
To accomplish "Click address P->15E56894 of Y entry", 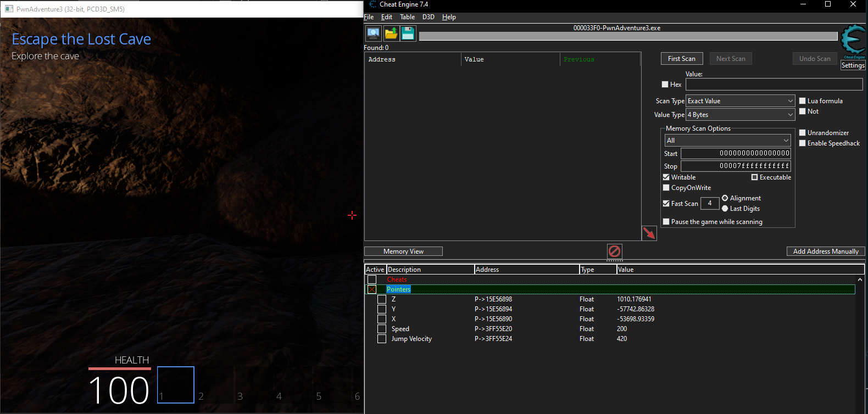I will (x=493, y=309).
